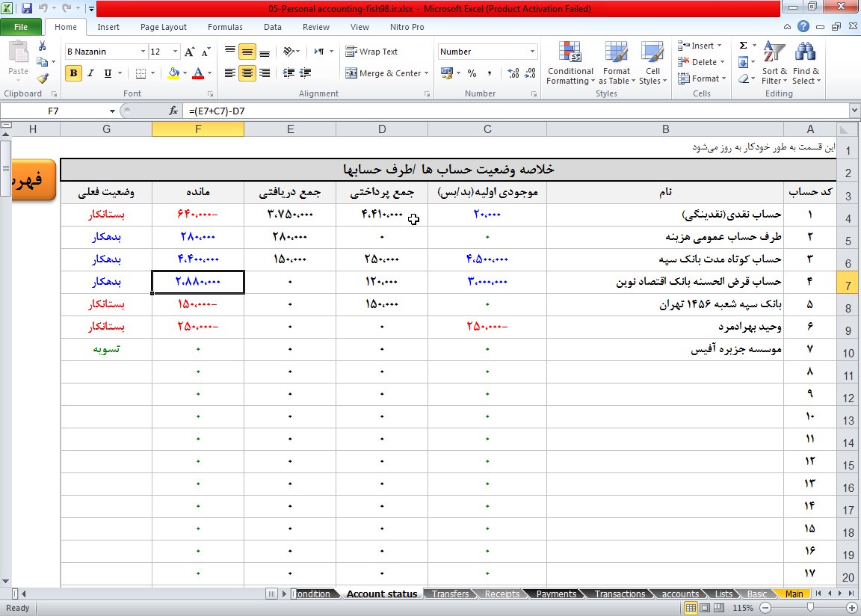
Task: Click the Find & Select binoculars icon
Action: point(806,63)
